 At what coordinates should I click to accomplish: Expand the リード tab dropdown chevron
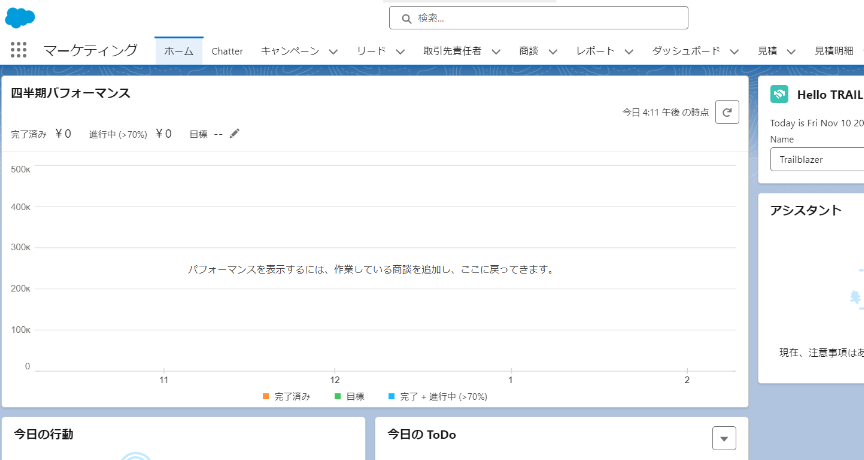click(x=401, y=52)
